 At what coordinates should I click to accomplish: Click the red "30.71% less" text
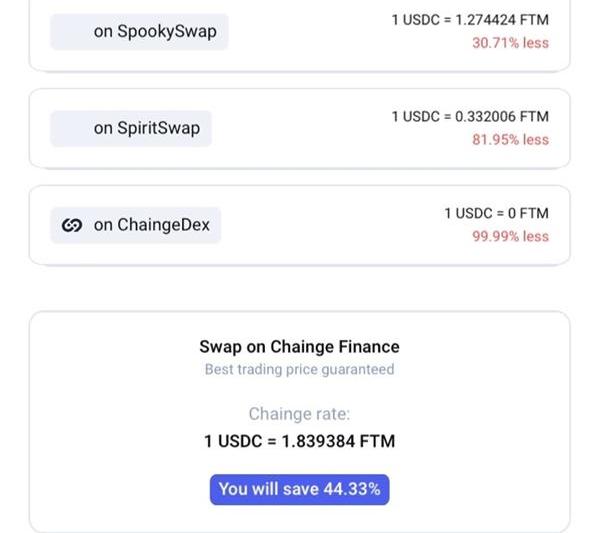tap(510, 43)
